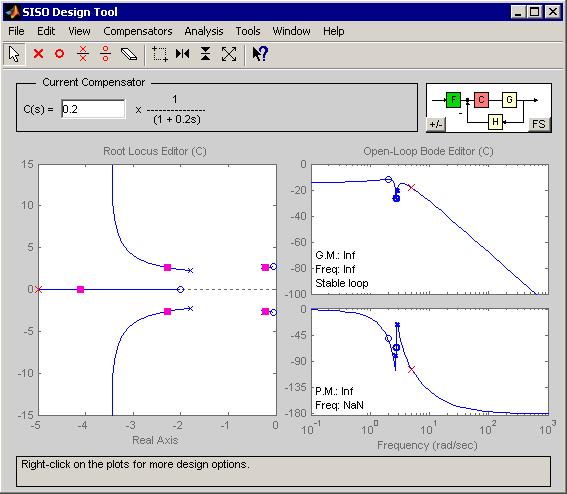Click the Open-Loop Bode Editor (C) title

click(x=429, y=151)
